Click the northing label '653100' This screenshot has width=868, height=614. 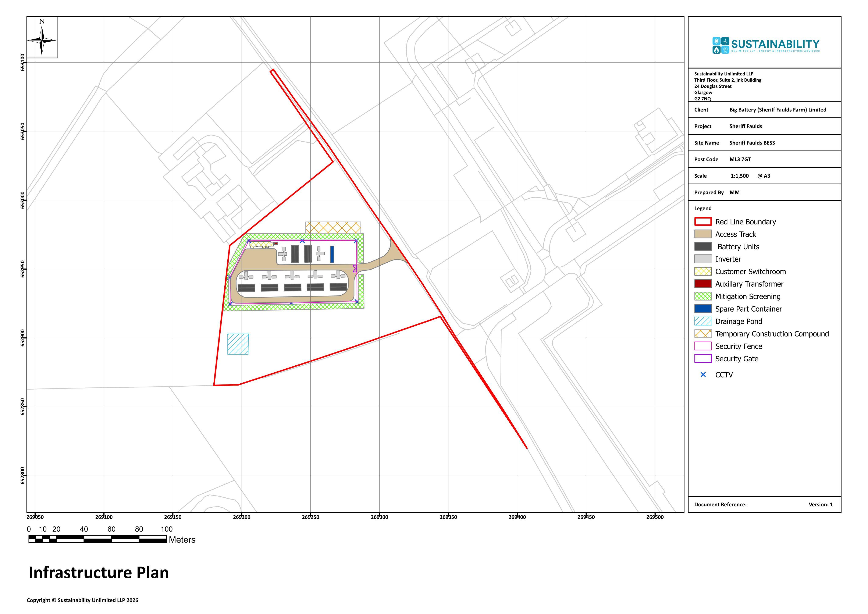pyautogui.click(x=23, y=62)
